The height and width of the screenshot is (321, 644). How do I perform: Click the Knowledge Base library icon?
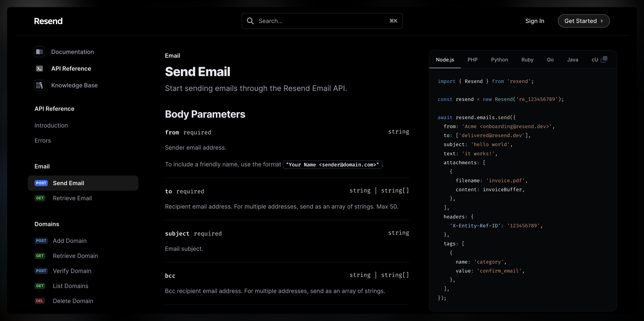(x=40, y=85)
